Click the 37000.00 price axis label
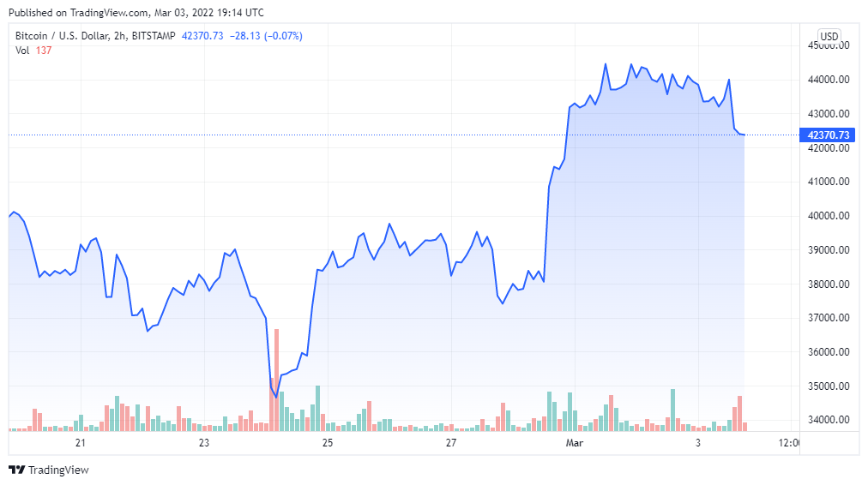 829,318
